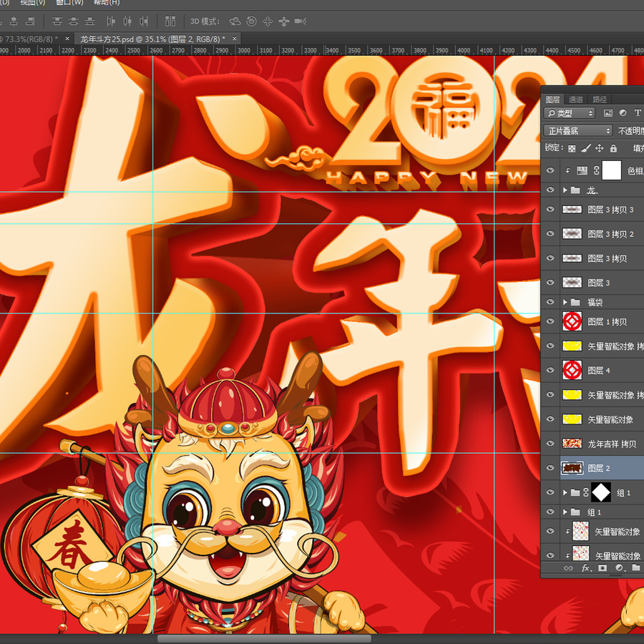
Task: Click the auto-align layers icon
Action: [170, 21]
